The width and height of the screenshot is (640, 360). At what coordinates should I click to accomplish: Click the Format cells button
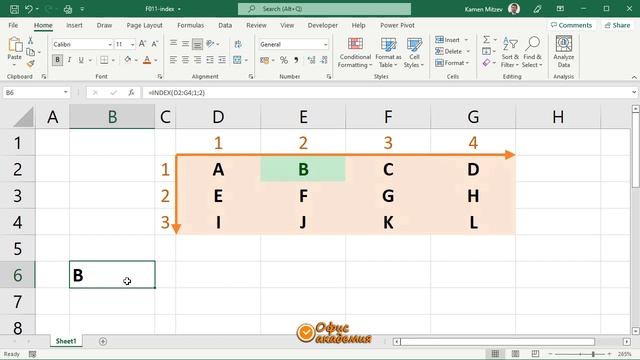pyautogui.click(x=452, y=62)
